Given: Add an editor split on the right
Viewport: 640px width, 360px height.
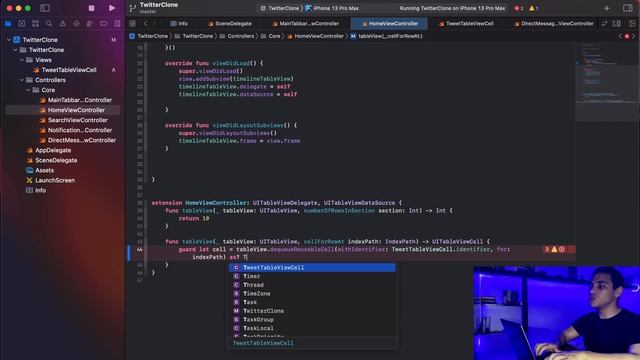Looking at the screenshot, I should (632, 24).
